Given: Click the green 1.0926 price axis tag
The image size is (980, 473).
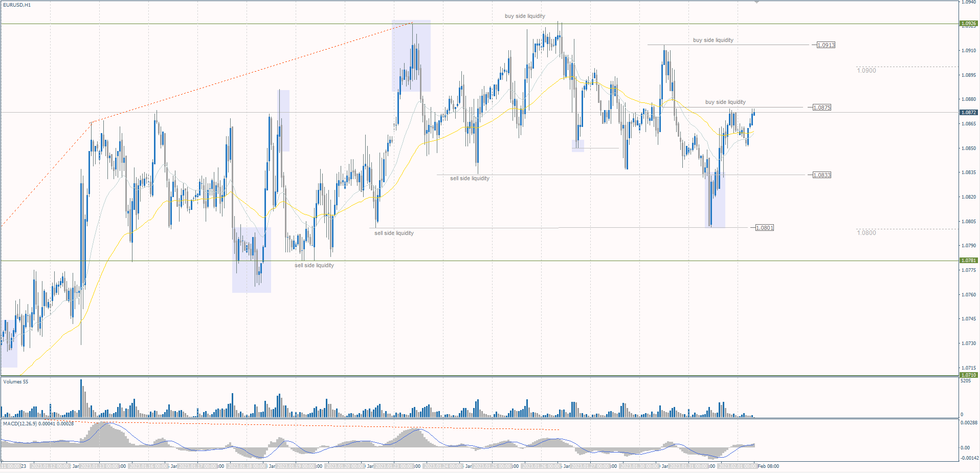Looking at the screenshot, I should coord(969,24).
